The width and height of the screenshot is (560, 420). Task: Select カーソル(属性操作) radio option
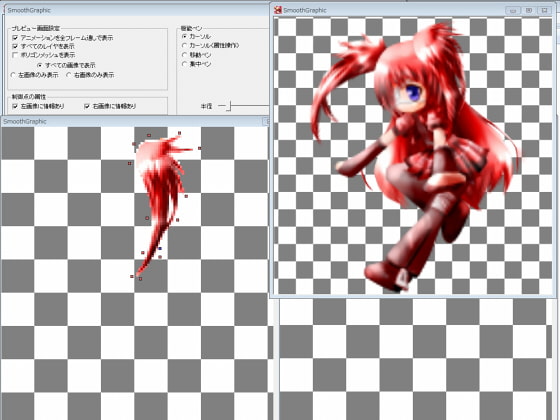pos(184,45)
